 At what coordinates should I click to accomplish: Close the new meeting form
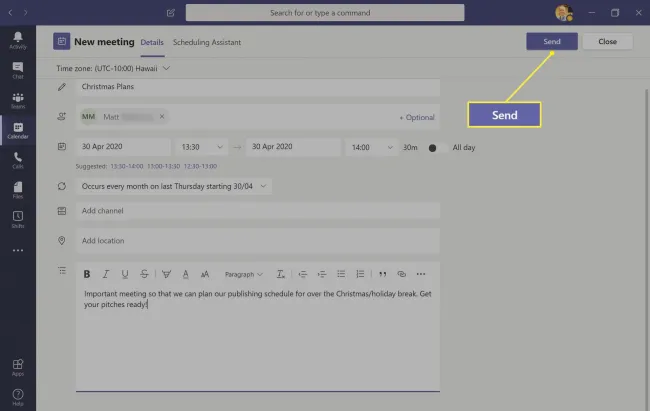coord(607,41)
